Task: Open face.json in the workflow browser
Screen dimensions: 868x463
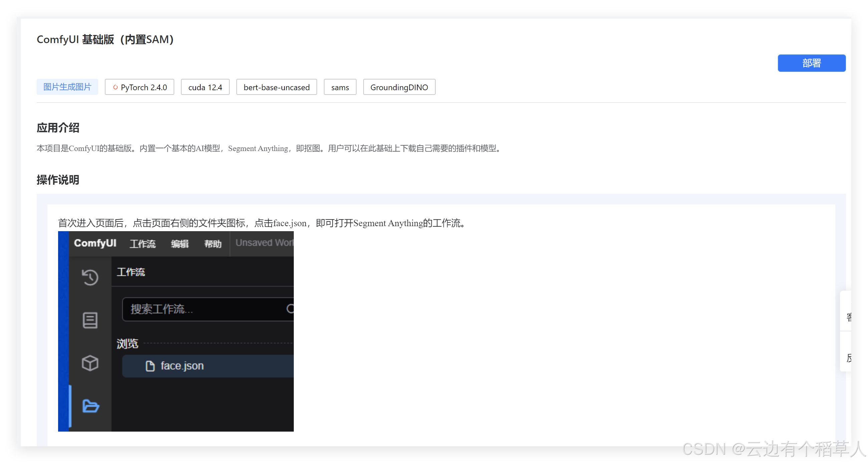Action: tap(182, 366)
